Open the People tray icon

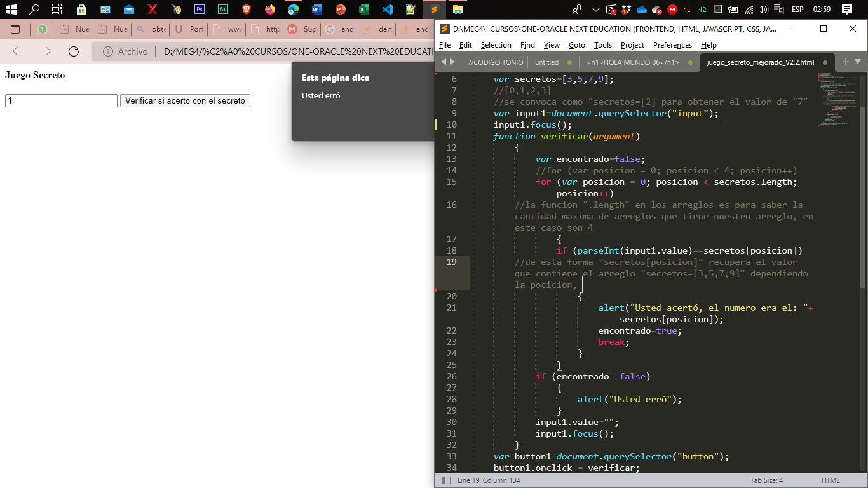click(x=577, y=10)
